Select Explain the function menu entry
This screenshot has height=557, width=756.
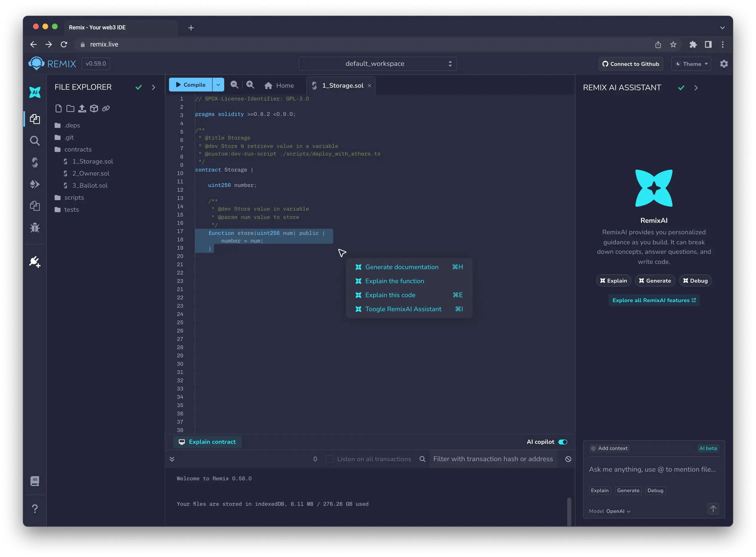(409, 281)
